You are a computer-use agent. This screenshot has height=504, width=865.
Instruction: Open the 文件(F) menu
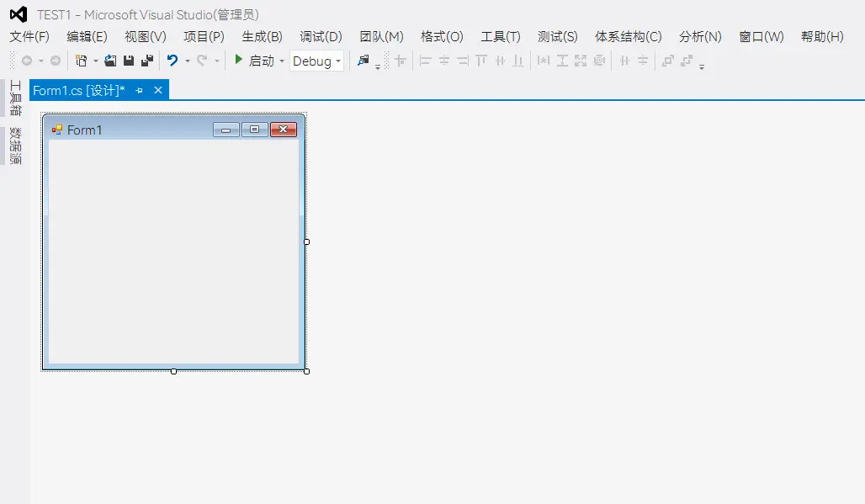coord(29,36)
